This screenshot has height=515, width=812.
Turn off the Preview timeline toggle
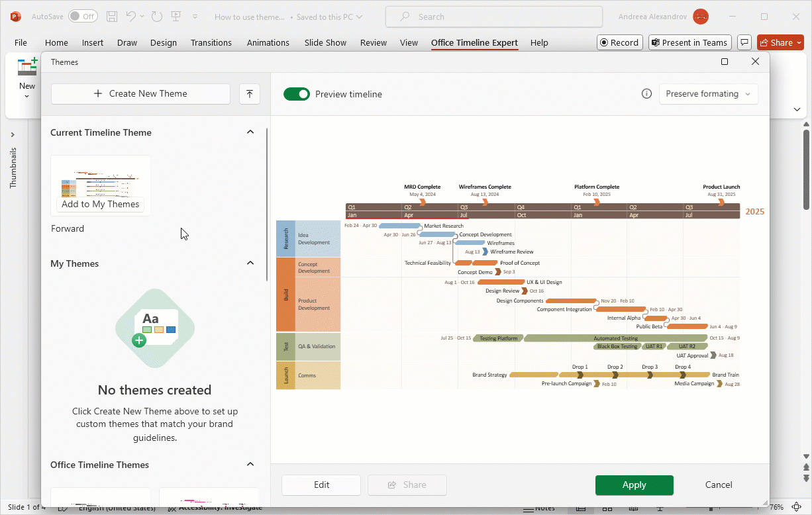(297, 94)
